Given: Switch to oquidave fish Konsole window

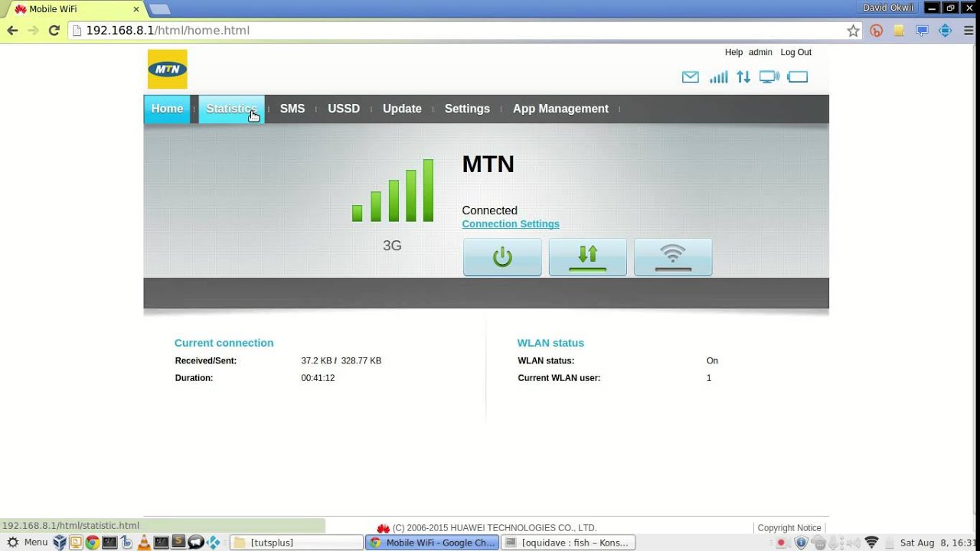Looking at the screenshot, I should coord(568,543).
